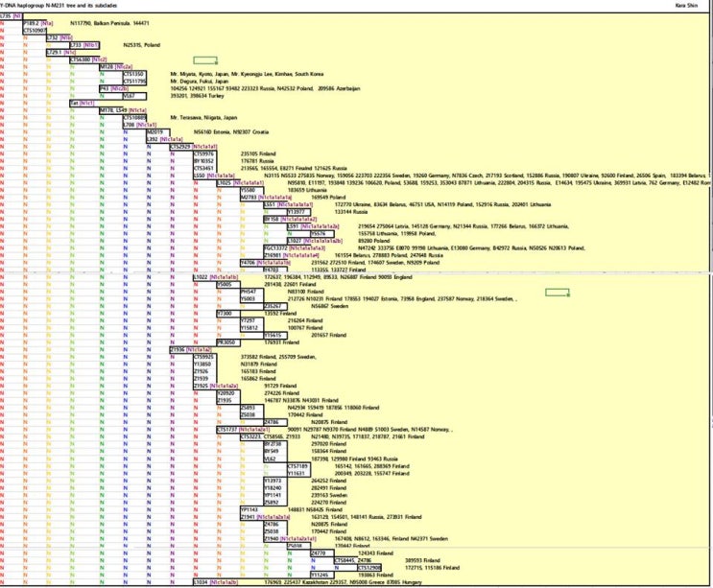Click the 'Kera Shin' author text
The image size is (713, 588).
coord(687,6)
